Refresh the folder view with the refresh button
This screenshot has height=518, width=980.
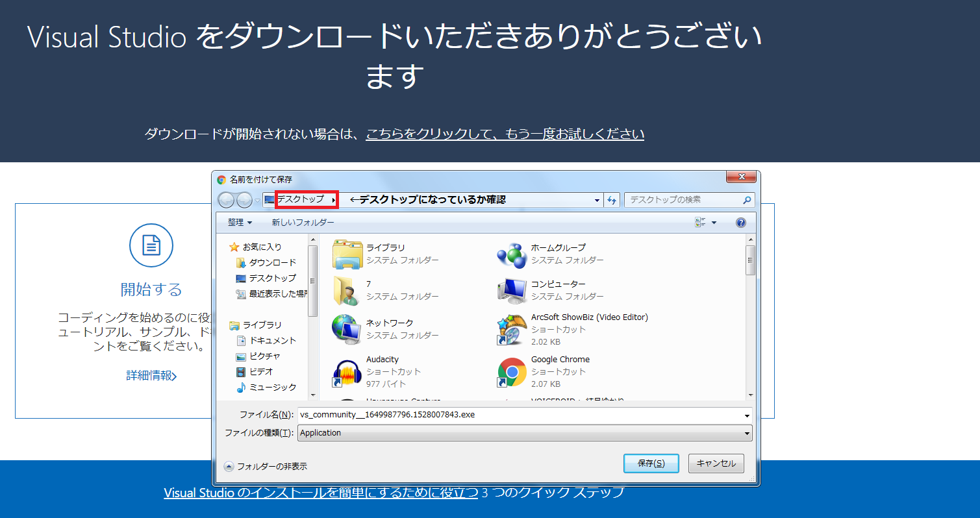tap(612, 201)
